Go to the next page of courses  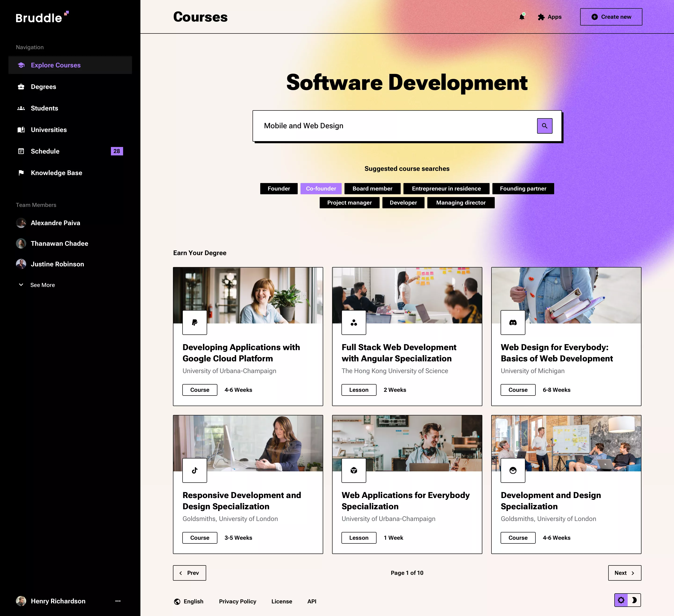tap(624, 573)
